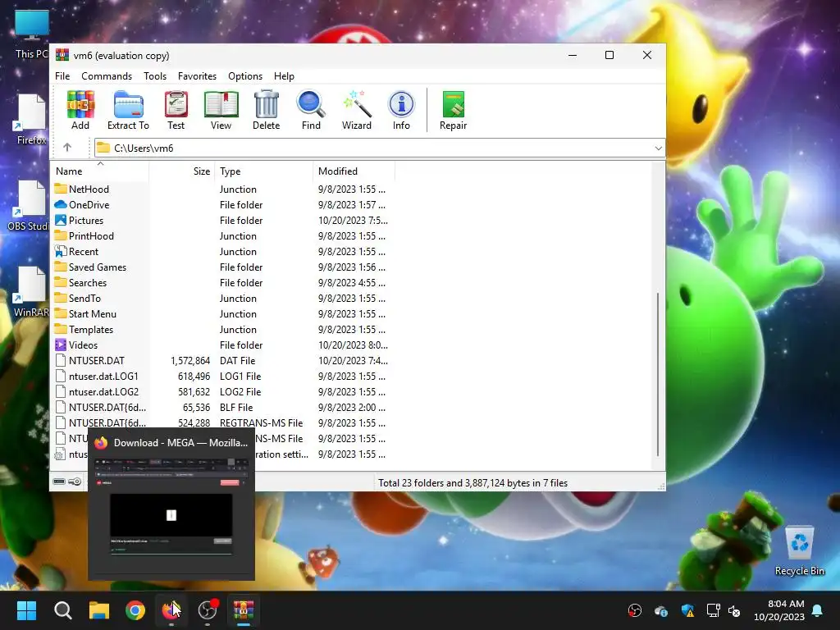Viewport: 840px width, 630px height.
Task: Open the File menu
Action: pos(62,76)
